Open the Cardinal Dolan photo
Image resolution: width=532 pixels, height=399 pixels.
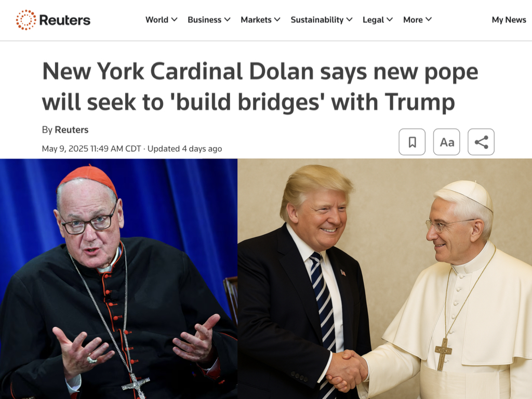tap(119, 279)
